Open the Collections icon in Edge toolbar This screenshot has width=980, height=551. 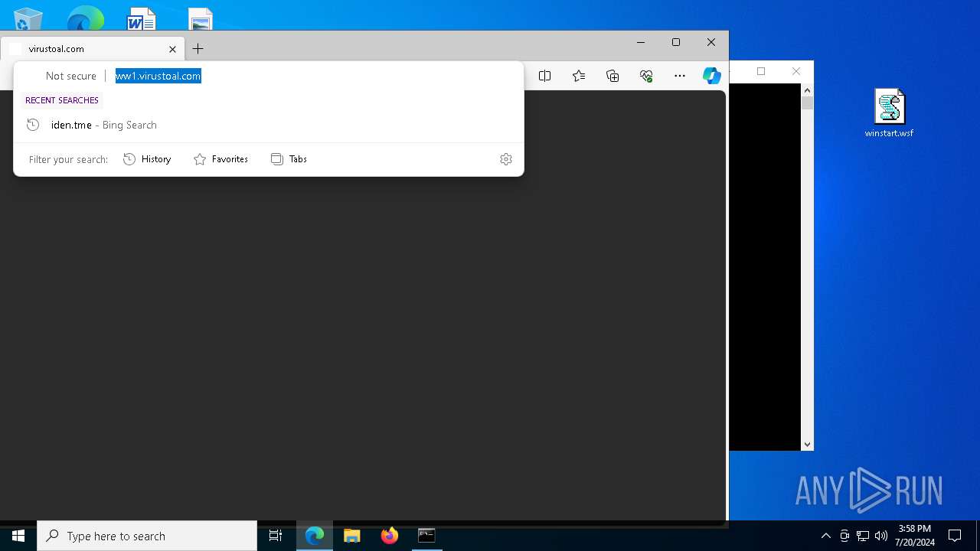612,76
